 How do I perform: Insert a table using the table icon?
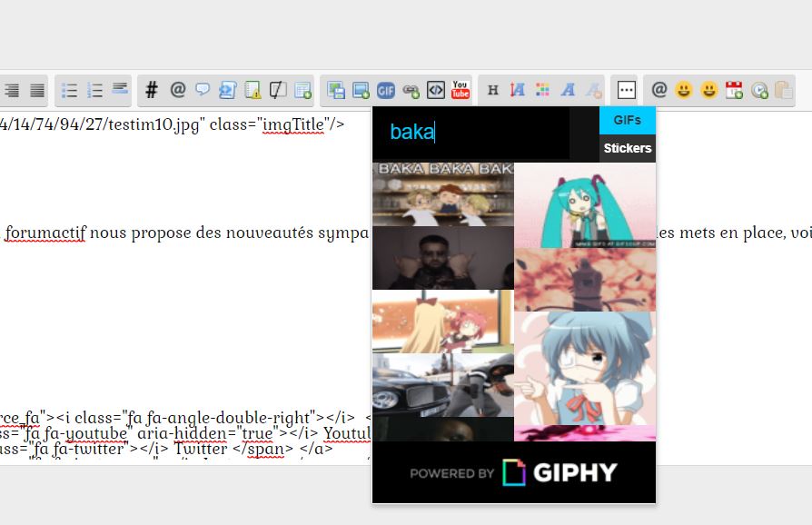point(303,90)
